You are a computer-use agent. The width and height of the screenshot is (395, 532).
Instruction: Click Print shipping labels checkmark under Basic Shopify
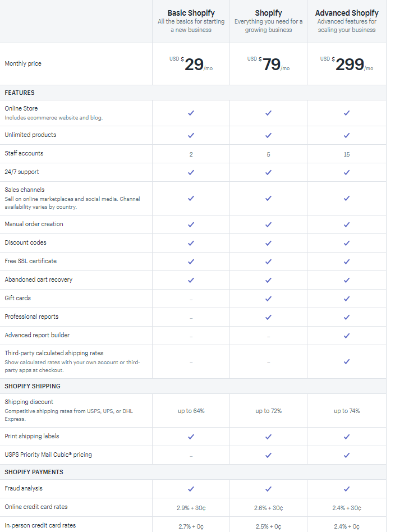(x=191, y=437)
